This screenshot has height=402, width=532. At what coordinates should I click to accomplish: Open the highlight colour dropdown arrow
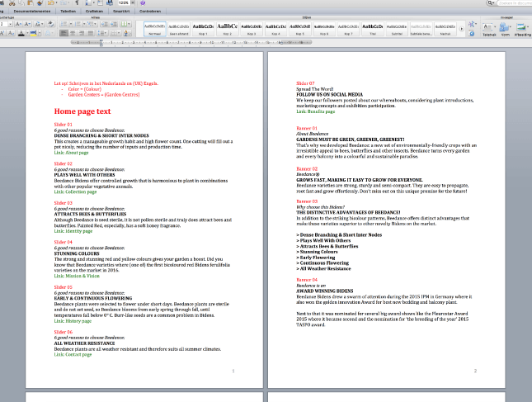pos(40,33)
